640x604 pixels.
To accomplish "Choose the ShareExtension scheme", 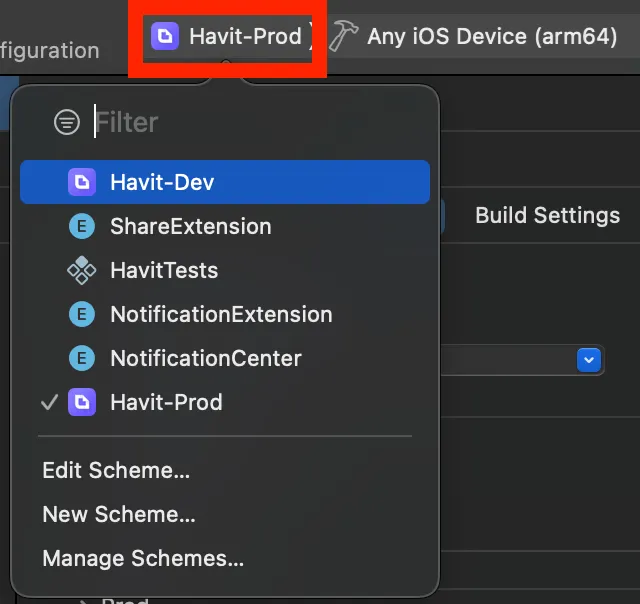I will coord(190,226).
